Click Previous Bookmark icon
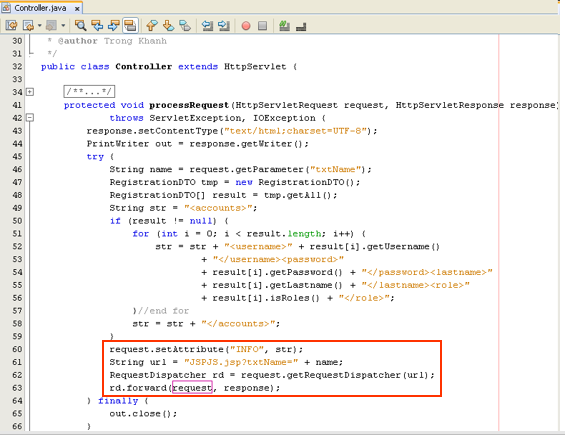 [152, 26]
